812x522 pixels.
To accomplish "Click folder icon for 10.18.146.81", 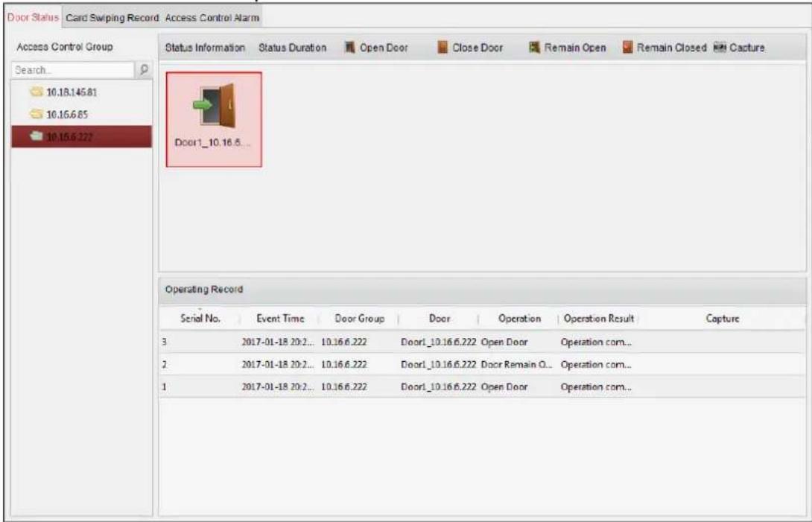I will click(36, 92).
